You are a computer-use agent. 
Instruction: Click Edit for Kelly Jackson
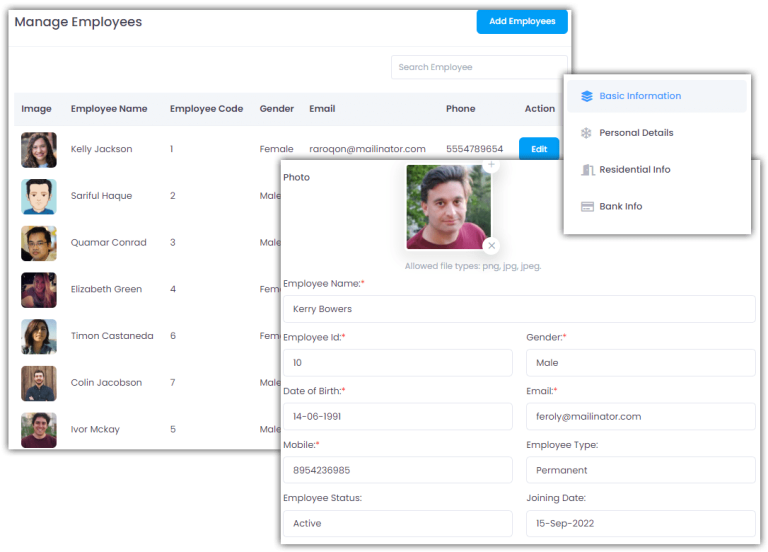539,149
